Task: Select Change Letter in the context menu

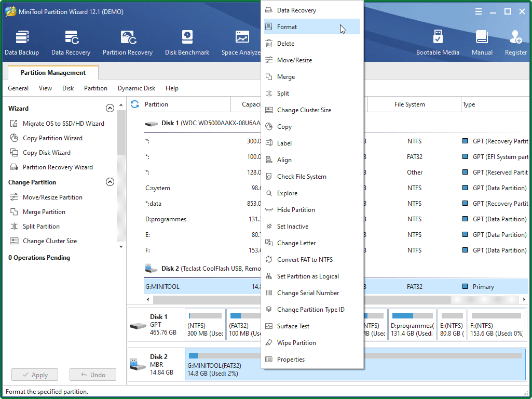Action: pos(312,243)
